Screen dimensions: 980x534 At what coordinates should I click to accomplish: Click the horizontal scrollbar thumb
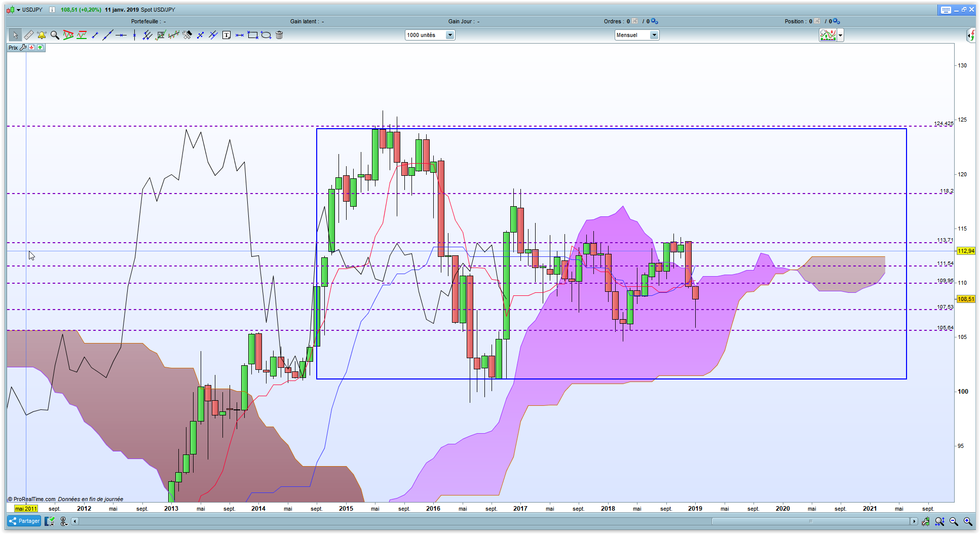point(811,521)
